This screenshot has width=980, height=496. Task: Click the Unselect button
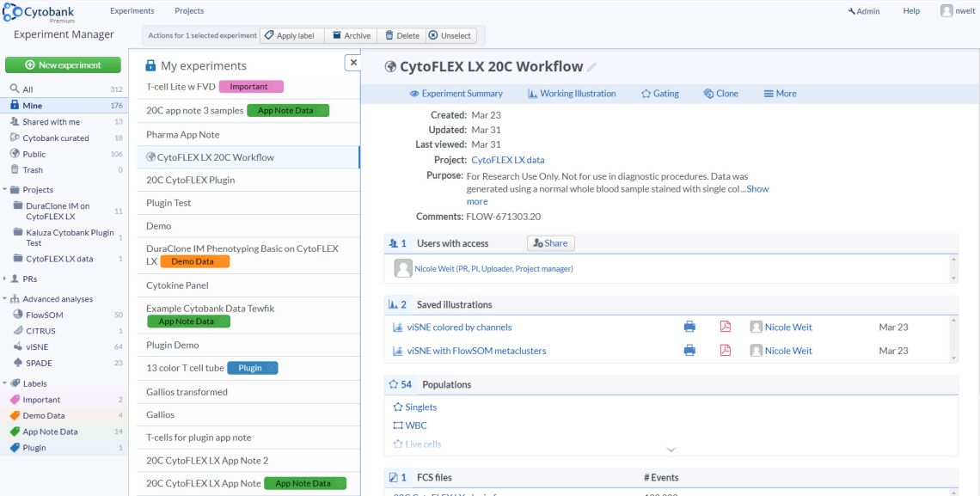point(450,35)
